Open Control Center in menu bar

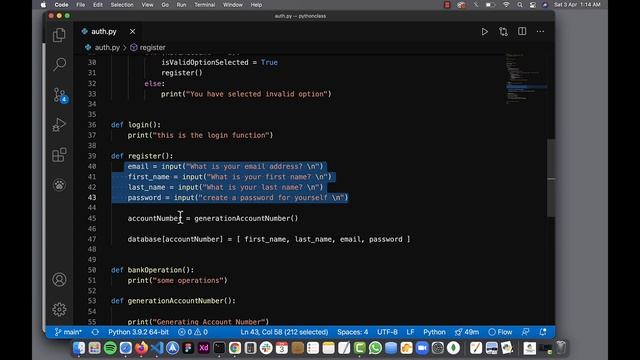coord(533,5)
